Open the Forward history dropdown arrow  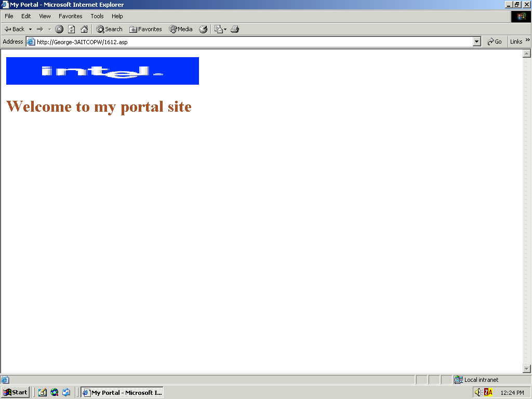pyautogui.click(x=49, y=29)
